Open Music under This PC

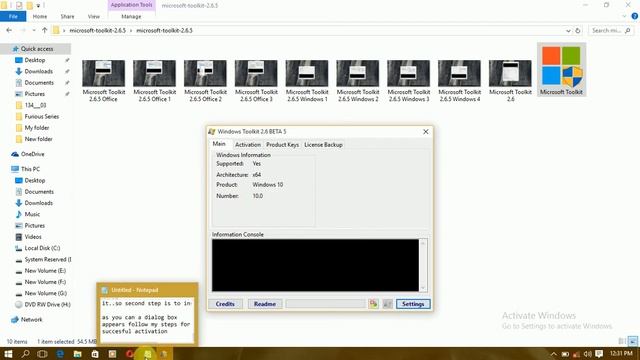coord(32,214)
